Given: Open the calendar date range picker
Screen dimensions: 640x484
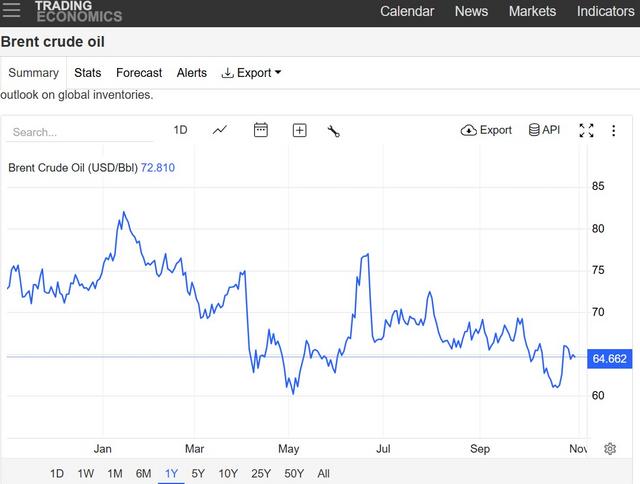Looking at the screenshot, I should click(x=260, y=130).
